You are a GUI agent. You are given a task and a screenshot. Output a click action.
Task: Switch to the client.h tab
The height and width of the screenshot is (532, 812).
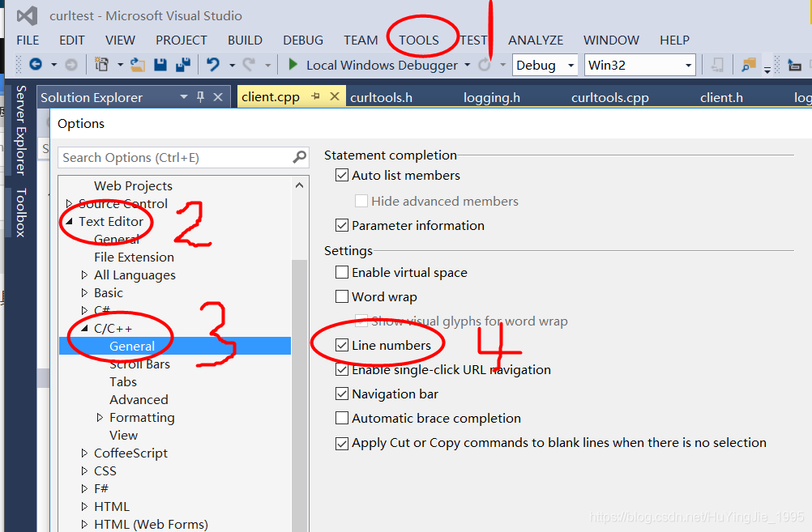721,97
